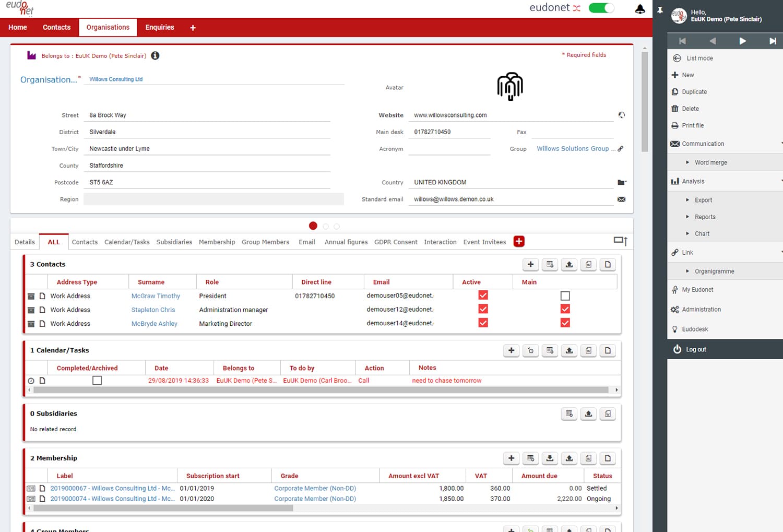
Task: Click the pin sidebar icon
Action: click(x=660, y=10)
